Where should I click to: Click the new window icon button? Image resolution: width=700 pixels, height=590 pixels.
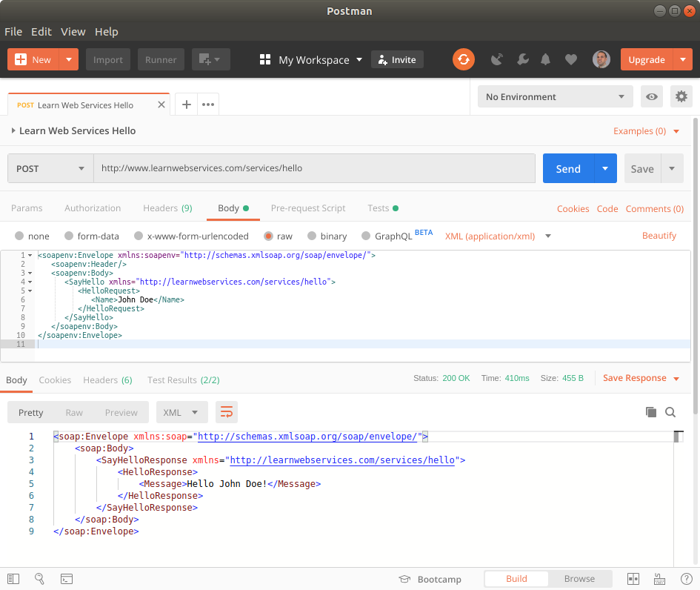pos(210,59)
